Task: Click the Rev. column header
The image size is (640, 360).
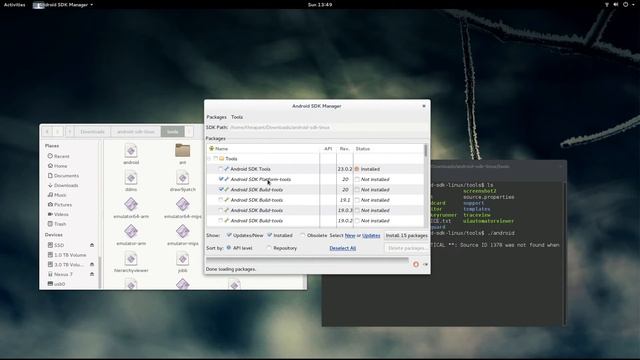Action: pos(345,149)
